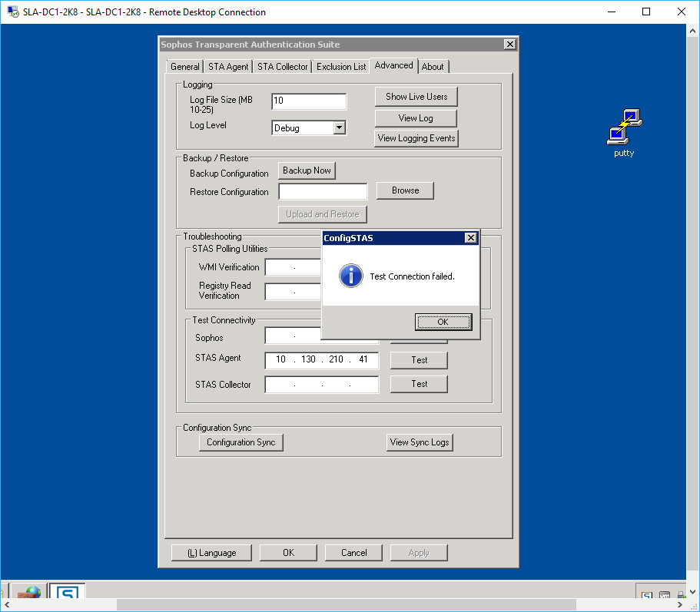Click the STAS Collector IP field
The width and height of the screenshot is (700, 612).
(x=322, y=385)
